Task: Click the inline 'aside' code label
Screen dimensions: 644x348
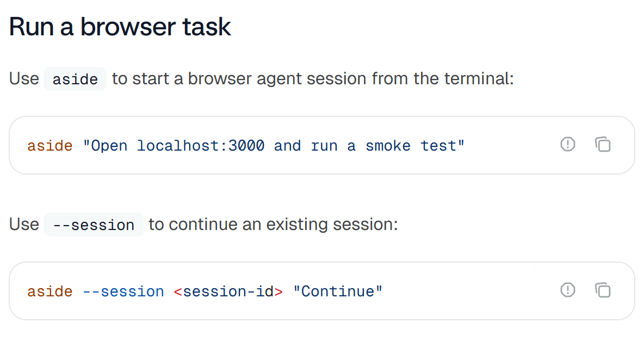Action: coord(75,79)
